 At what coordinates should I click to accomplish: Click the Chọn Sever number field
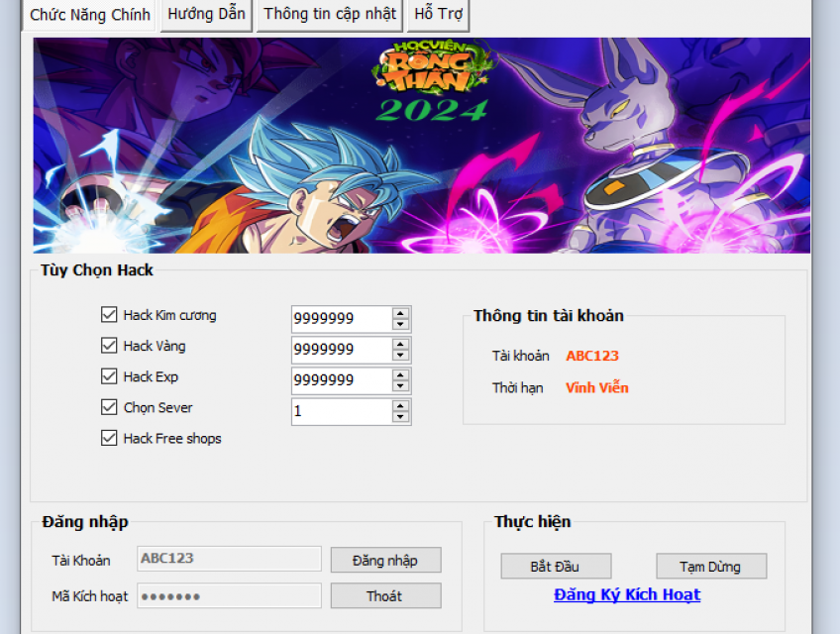pos(342,411)
